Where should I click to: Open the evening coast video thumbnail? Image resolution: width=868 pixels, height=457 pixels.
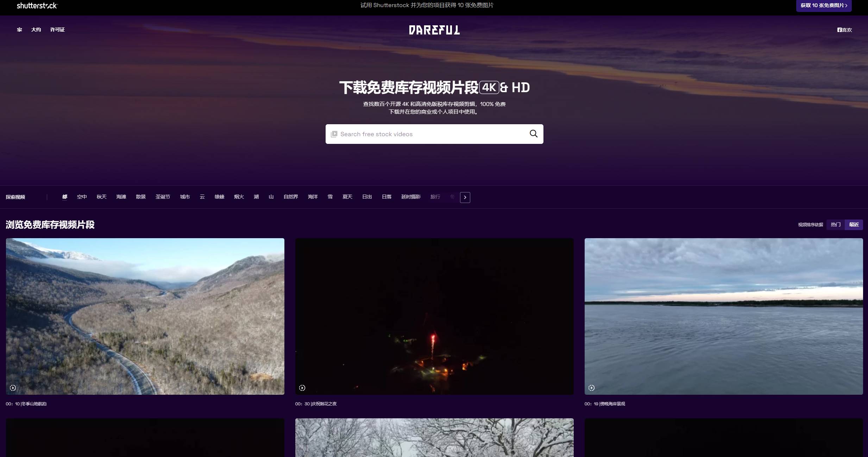click(x=724, y=316)
